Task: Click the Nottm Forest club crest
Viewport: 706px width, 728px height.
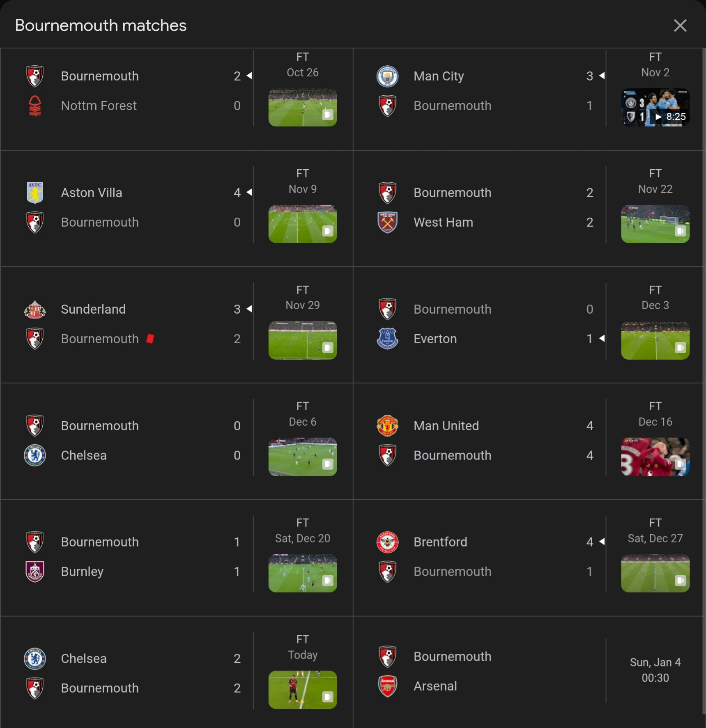Action: tap(35, 106)
